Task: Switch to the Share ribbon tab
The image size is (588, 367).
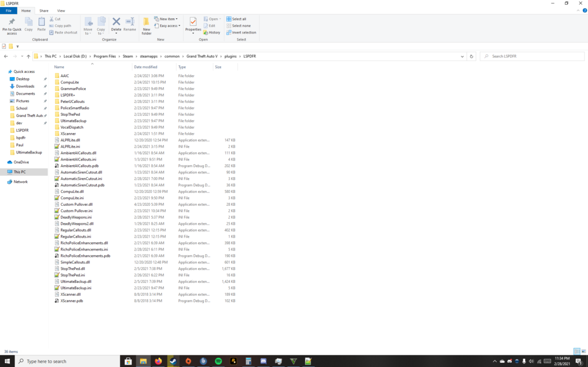Action: [44, 10]
